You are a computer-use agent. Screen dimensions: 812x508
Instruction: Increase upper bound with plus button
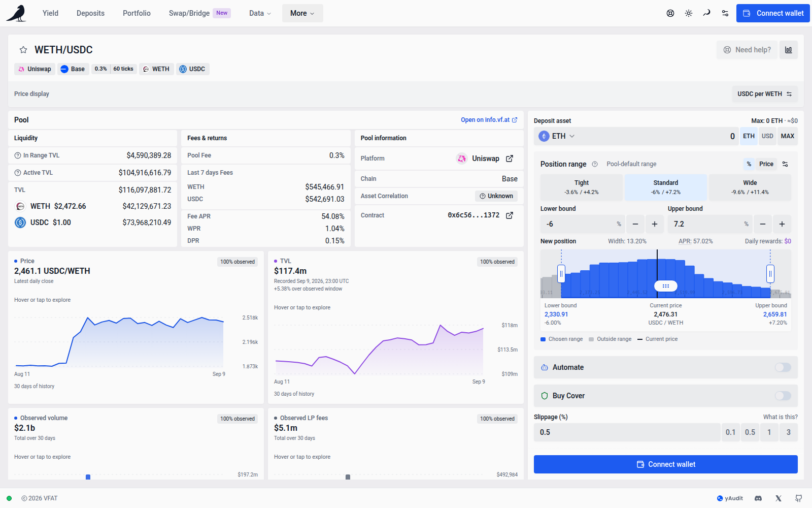[782, 224]
